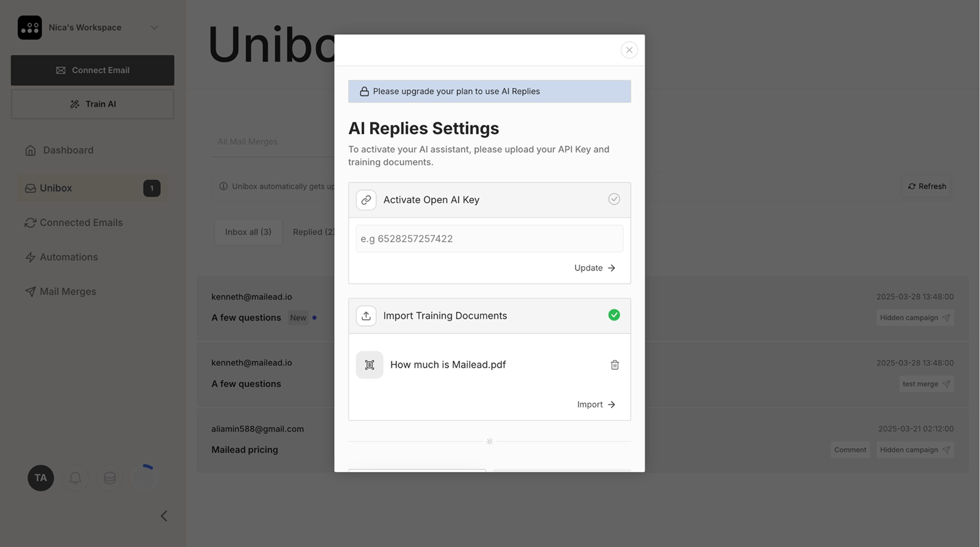Viewport: 980px width, 547px height.
Task: Click the link icon beside Activate Open AI Key
Action: pos(366,200)
